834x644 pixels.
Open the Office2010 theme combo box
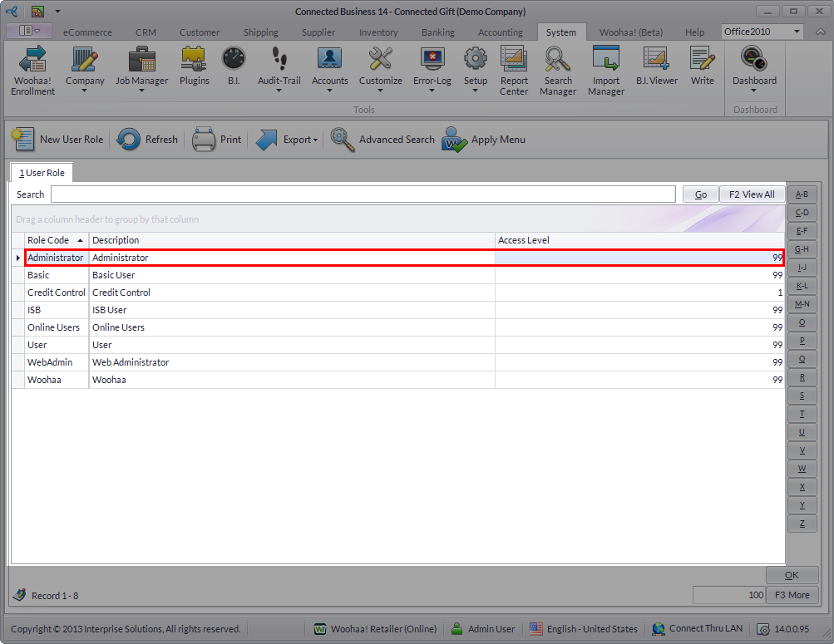point(797,32)
